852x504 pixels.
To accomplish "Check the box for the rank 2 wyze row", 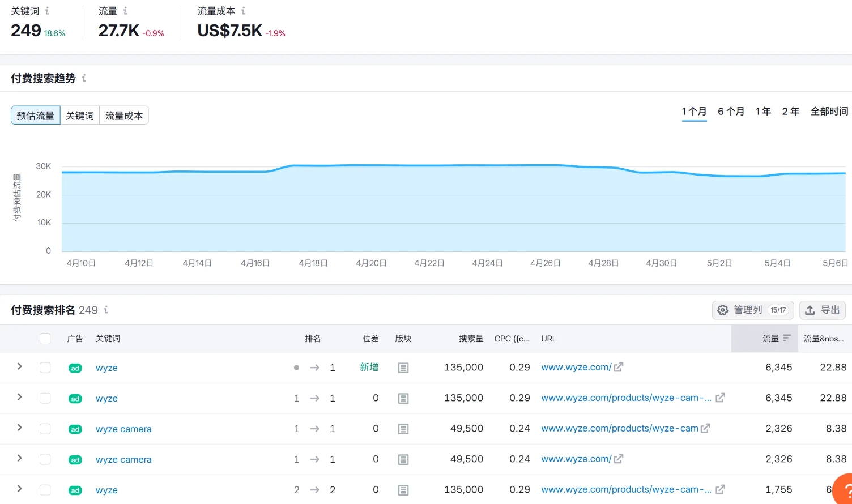I will [x=45, y=490].
